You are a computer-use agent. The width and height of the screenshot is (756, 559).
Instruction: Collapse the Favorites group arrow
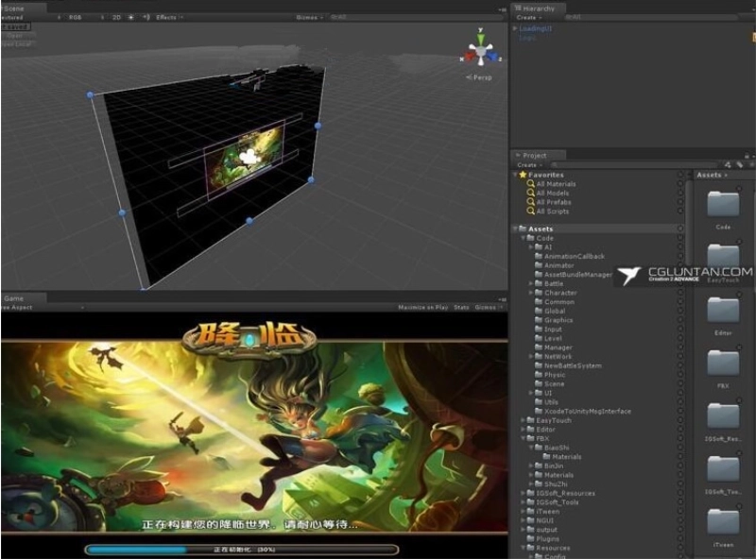515,175
